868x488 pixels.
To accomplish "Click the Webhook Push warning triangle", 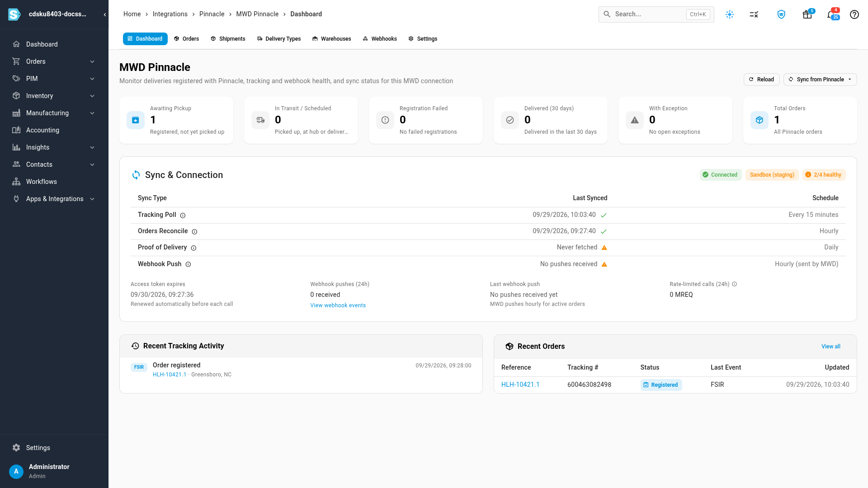I will (x=604, y=264).
